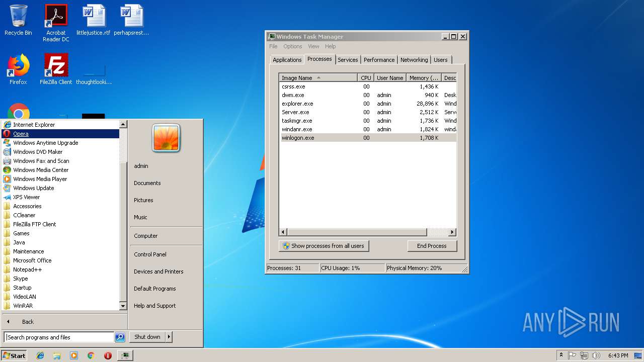644x362 pixels.
Task: Click Windows Explorer folder icon on taskbar
Action: [x=57, y=355]
